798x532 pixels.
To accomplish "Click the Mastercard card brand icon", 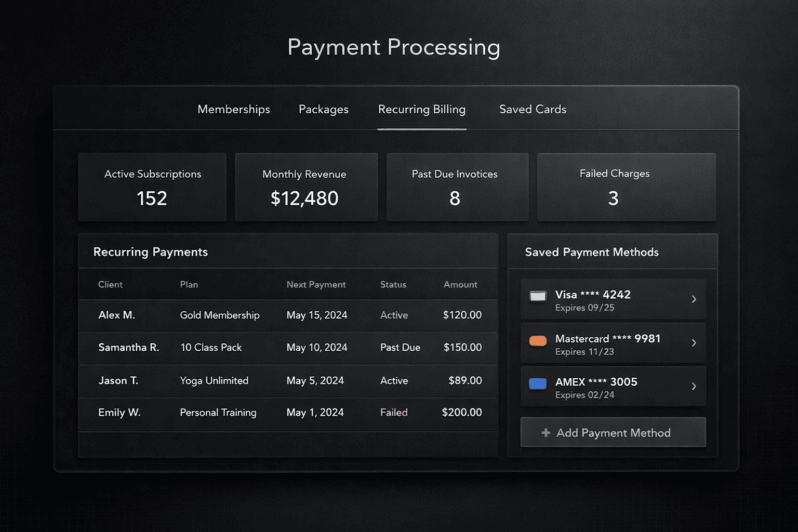I will click(x=538, y=341).
